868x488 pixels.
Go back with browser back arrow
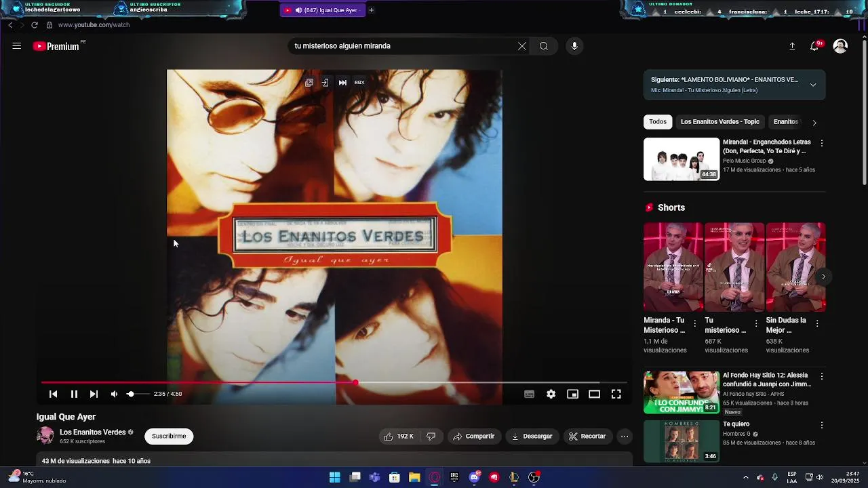point(10,25)
